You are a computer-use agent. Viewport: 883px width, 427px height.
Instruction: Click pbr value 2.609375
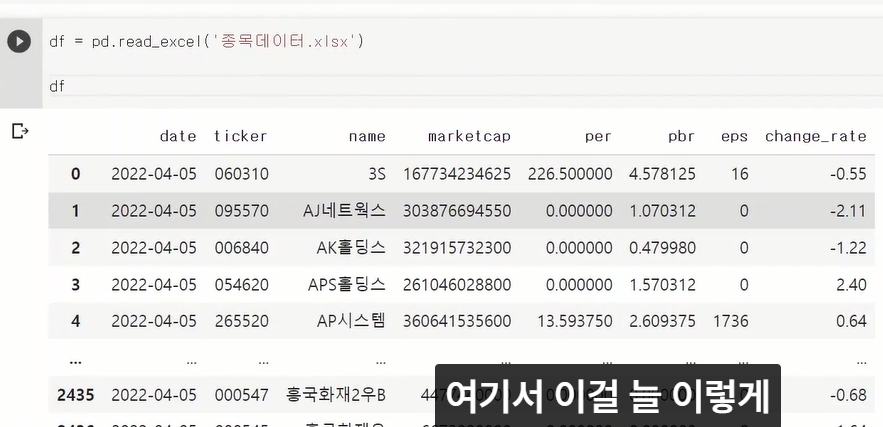[662, 322]
